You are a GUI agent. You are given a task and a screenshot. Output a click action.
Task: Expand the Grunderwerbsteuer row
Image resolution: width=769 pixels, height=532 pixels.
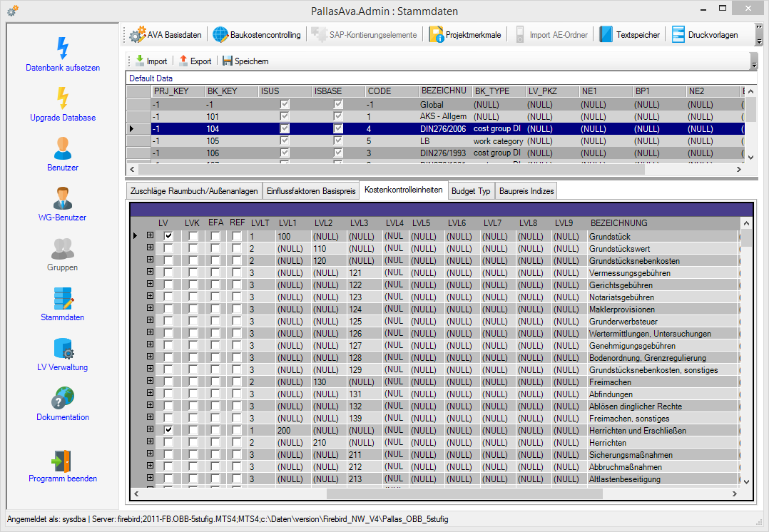click(150, 320)
